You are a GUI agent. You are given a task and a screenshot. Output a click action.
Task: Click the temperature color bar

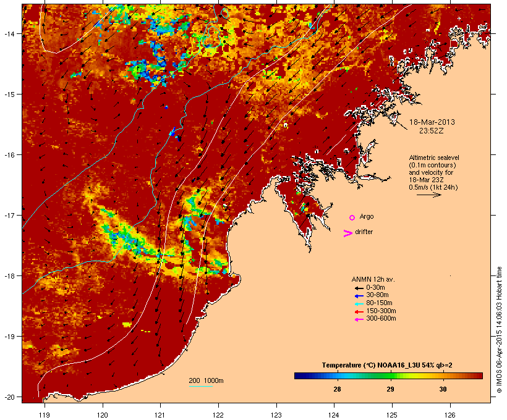(388, 376)
